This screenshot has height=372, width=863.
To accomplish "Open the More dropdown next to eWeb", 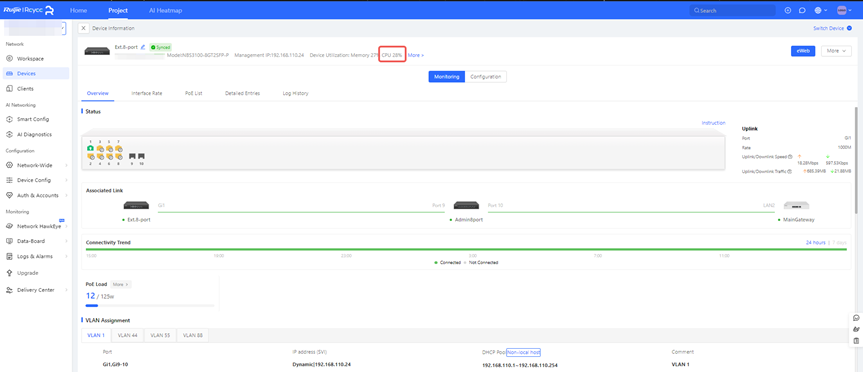I will 836,51.
